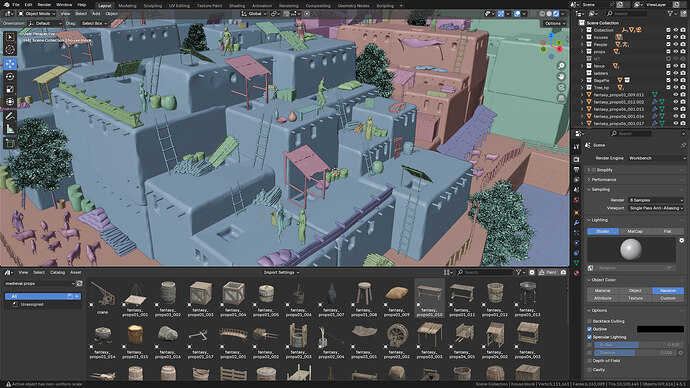Activate the Move tool

(10, 64)
